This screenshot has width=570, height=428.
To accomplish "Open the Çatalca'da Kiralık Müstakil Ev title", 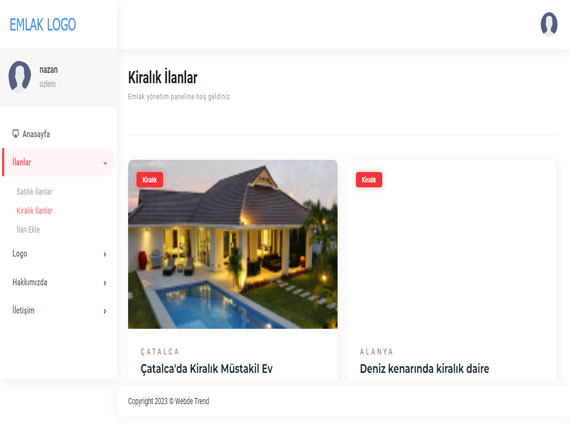I will [206, 369].
